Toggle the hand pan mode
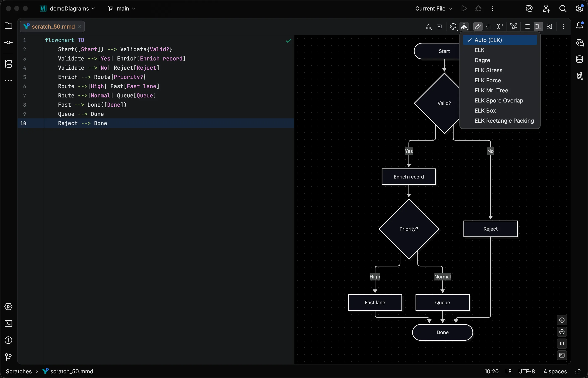The height and width of the screenshot is (378, 588). 489,26
